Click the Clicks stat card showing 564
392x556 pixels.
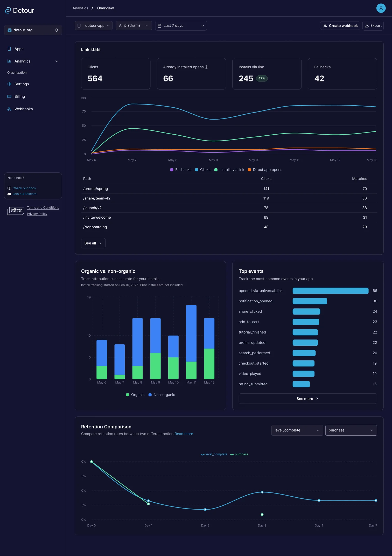tap(116, 74)
